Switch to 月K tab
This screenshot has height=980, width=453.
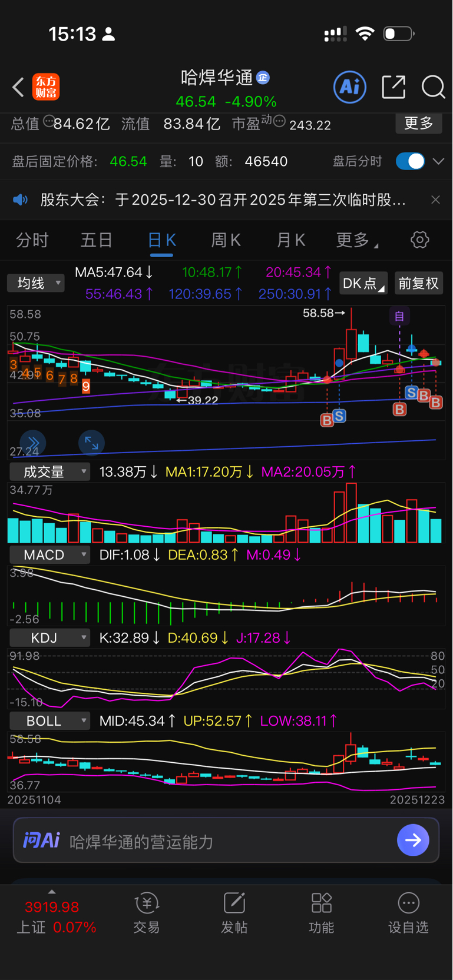(291, 240)
